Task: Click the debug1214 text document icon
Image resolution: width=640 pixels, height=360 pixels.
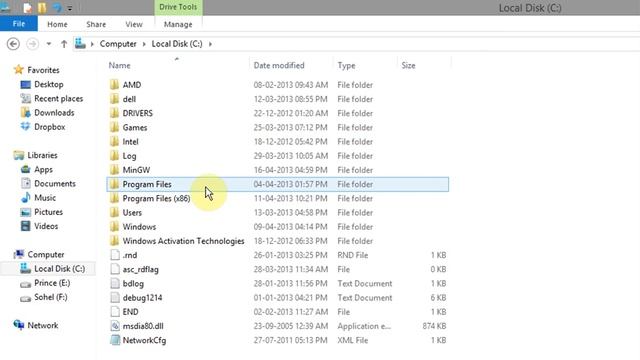Action: point(115,298)
